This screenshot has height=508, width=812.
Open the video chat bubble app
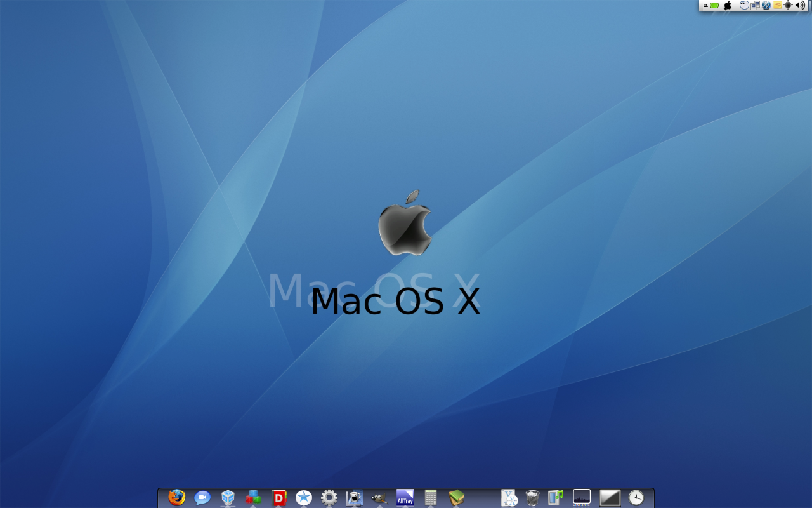202,498
